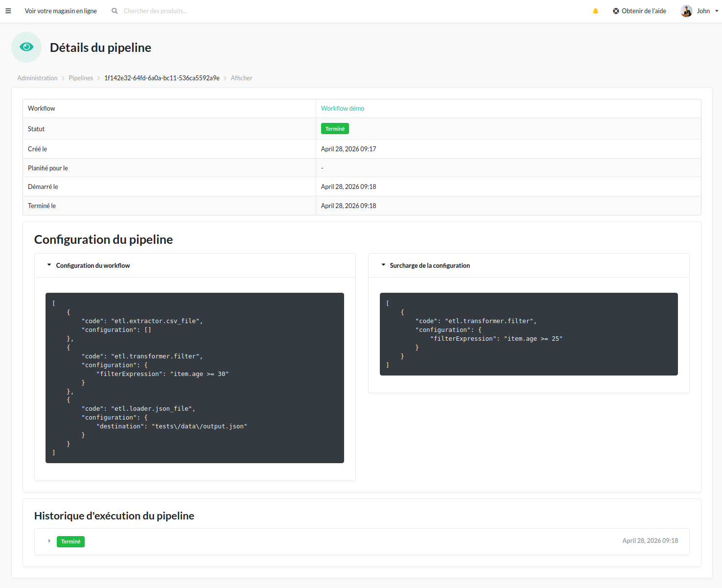Collapse the Configuration du workflow section
The width and height of the screenshot is (722, 588).
(x=49, y=265)
